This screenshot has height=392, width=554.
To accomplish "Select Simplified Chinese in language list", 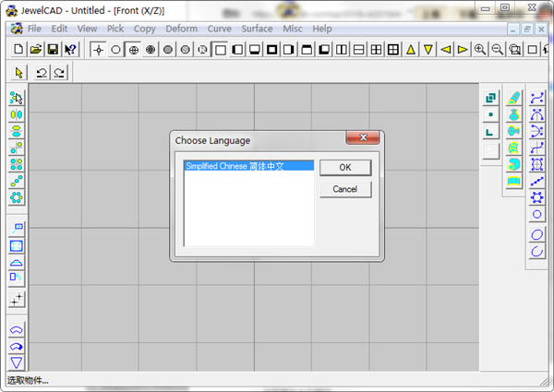I will pyautogui.click(x=248, y=167).
